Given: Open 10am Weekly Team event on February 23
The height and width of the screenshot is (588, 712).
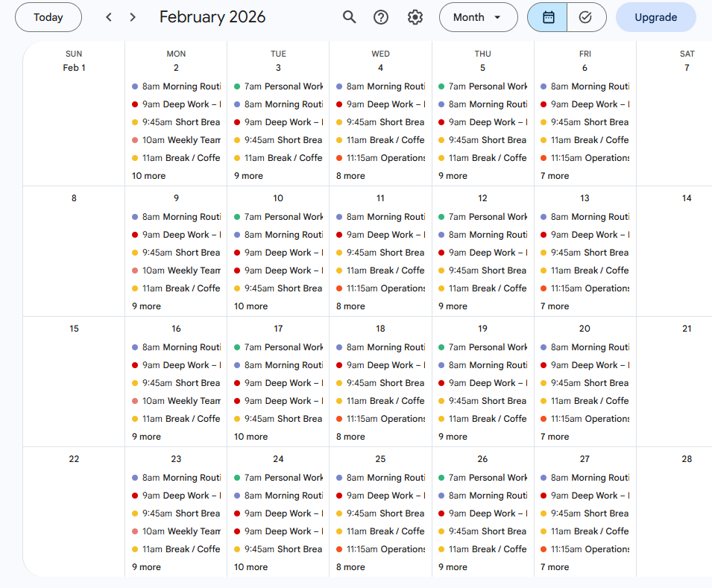Looking at the screenshot, I should pyautogui.click(x=176, y=531).
